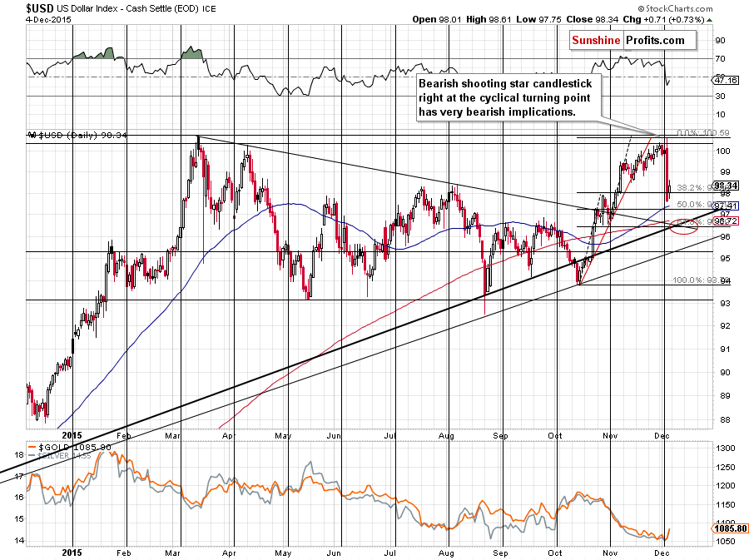Image resolution: width=749 pixels, height=560 pixels.
Task: Click the 2015 label below the gold panel
Action: (72, 553)
